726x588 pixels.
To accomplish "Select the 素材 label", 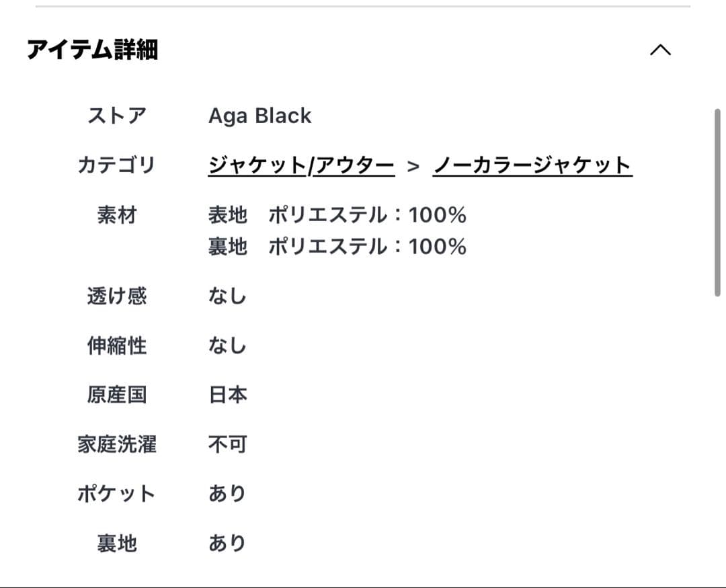I will pos(118,214).
